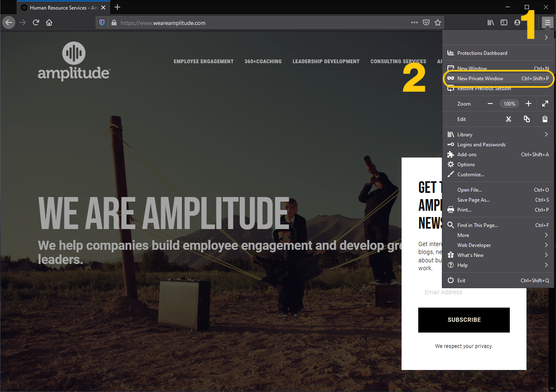Viewport: 556px width, 392px height.
Task: Focus the Email Address field
Action: (x=464, y=292)
